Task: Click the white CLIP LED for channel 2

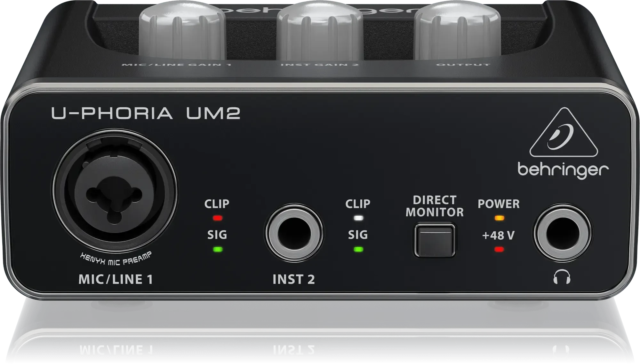Action: tap(358, 218)
